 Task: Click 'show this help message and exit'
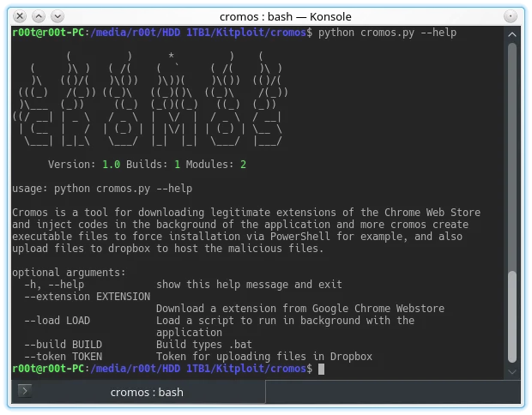click(x=249, y=285)
